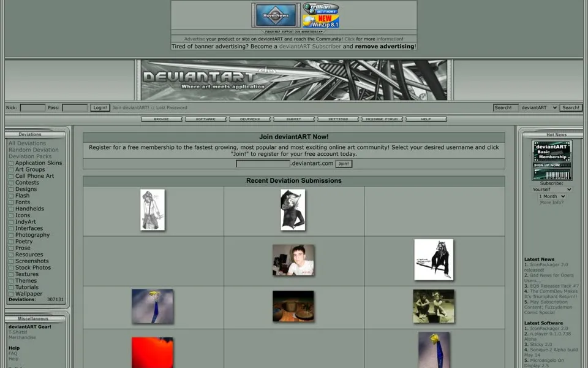Open the T-Shirts! gear link
The height and width of the screenshot is (368, 588).
tap(18, 332)
